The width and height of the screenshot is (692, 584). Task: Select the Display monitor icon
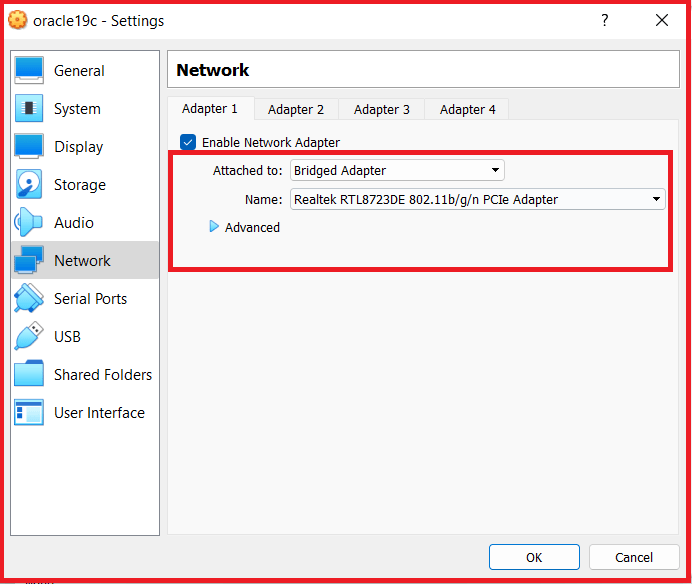tap(29, 146)
